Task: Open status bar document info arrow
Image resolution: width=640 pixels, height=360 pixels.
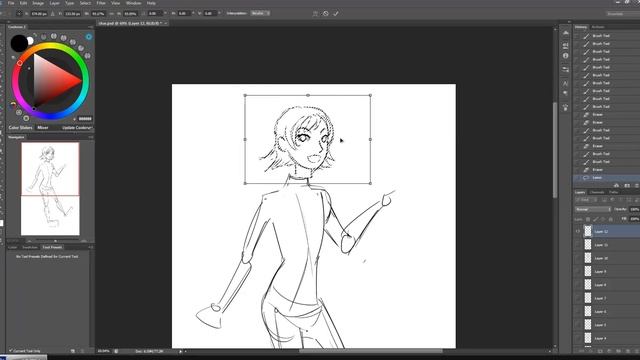Action: pyautogui.click(x=180, y=351)
